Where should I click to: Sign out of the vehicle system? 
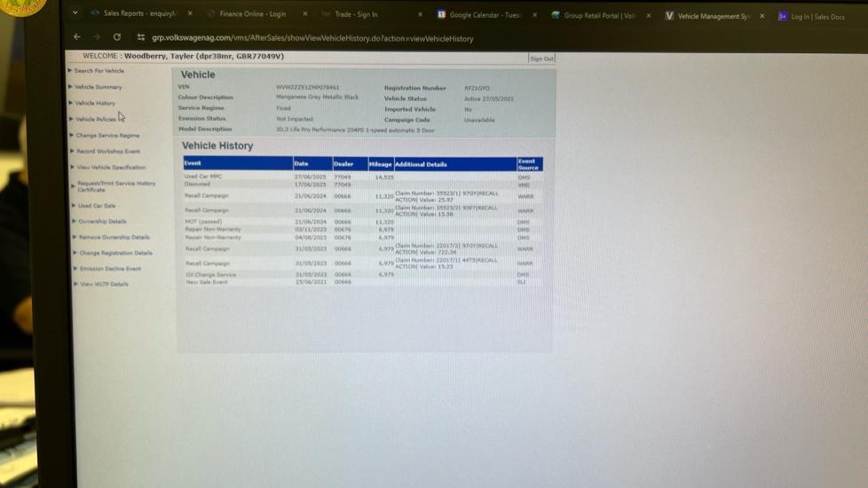pos(541,59)
